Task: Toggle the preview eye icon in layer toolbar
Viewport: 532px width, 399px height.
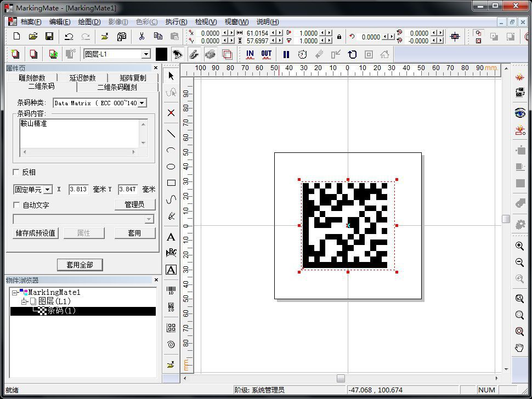Action: coord(177,54)
